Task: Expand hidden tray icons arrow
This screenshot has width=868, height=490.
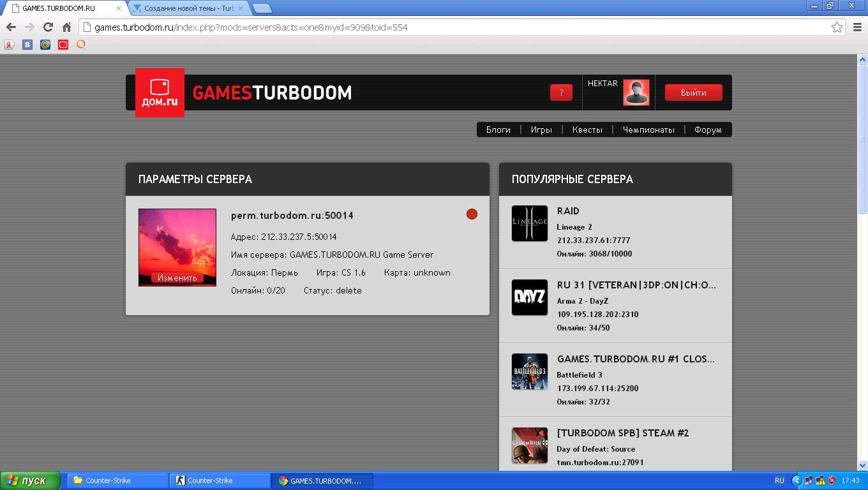Action: (797, 480)
